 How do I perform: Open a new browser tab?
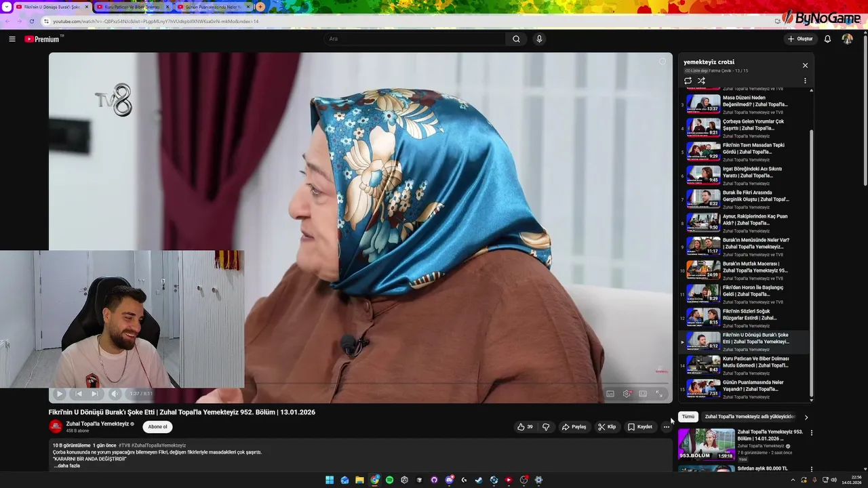(x=260, y=7)
